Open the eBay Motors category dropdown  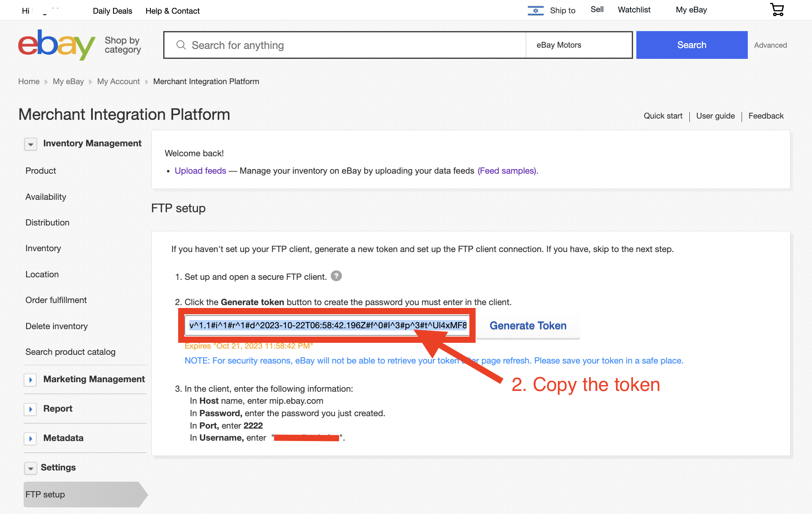pos(578,45)
